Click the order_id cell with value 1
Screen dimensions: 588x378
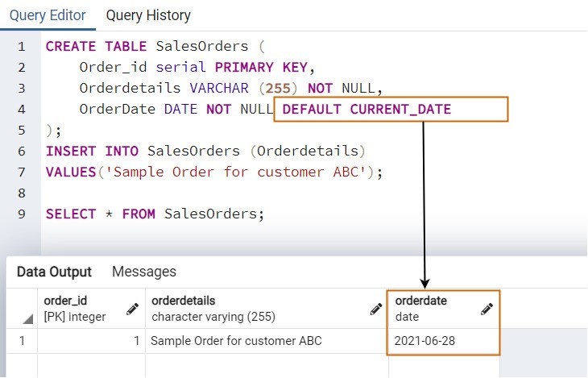pos(92,341)
